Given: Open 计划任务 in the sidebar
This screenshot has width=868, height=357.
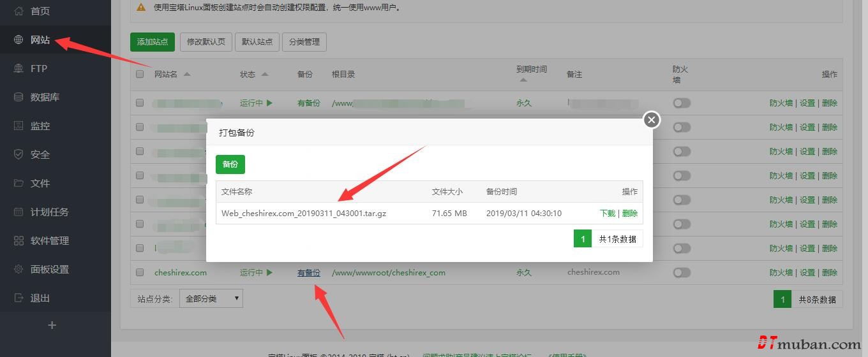Looking at the screenshot, I should coord(49,212).
